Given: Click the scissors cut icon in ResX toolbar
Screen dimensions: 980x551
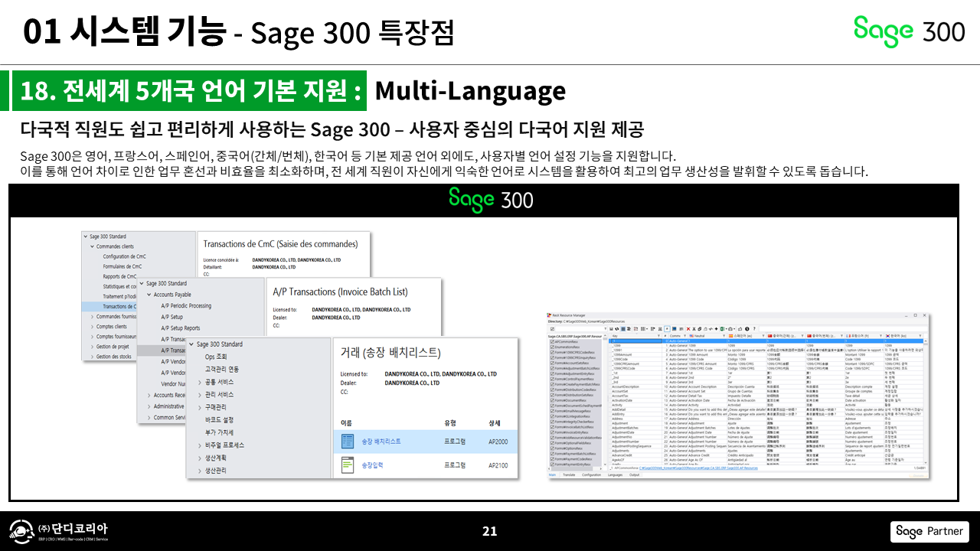Looking at the screenshot, I should click(694, 329).
